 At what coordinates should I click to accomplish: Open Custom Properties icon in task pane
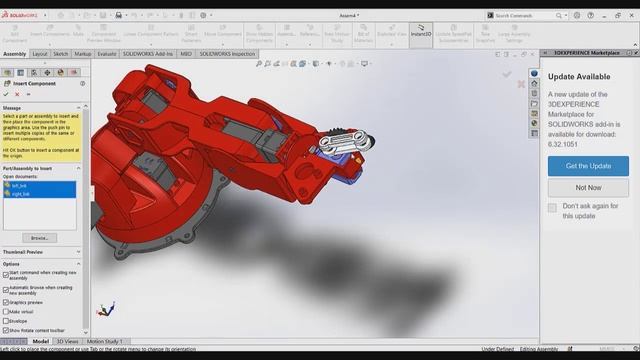(534, 133)
